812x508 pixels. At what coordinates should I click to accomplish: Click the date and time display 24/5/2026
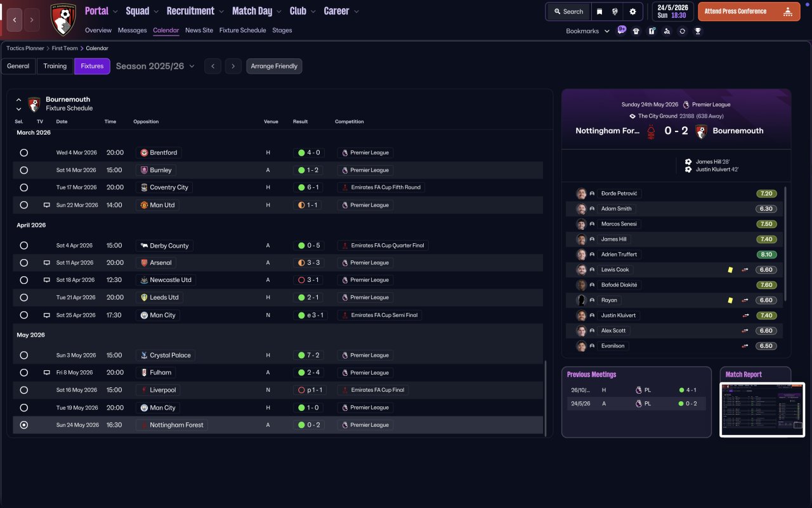672,11
